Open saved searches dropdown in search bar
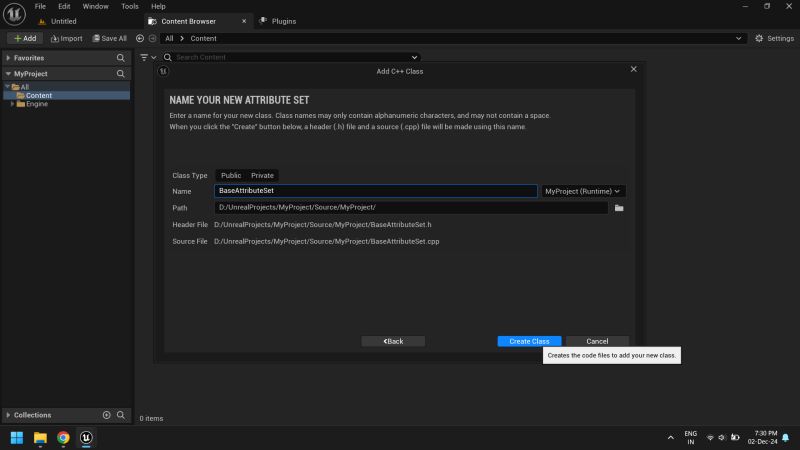800x450 pixels. click(414, 57)
